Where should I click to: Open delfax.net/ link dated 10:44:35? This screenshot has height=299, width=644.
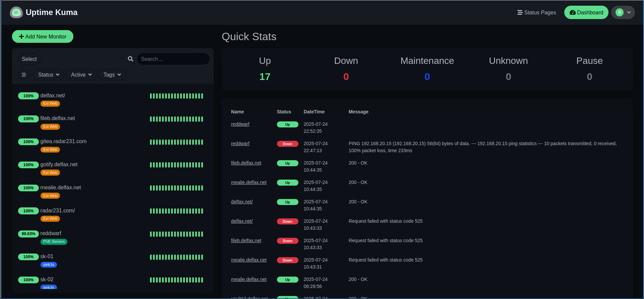pos(242,202)
